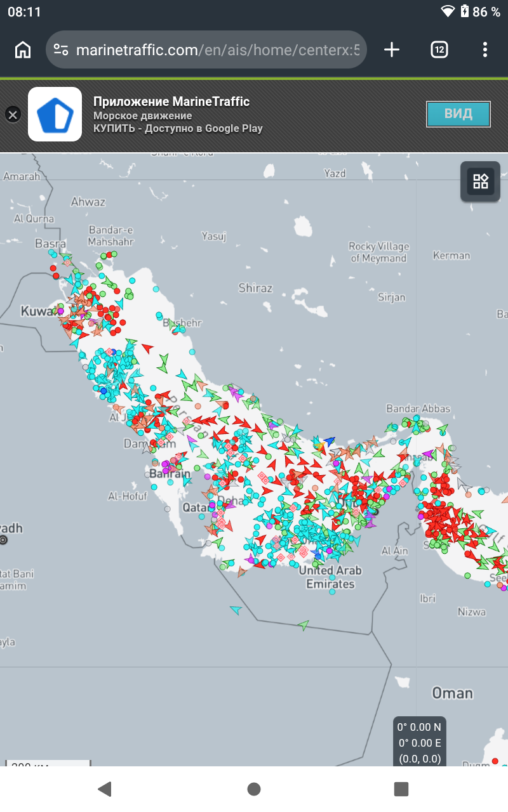Tap the ВИД button in the banner
Viewport: 508px width, 812px height.
click(458, 114)
